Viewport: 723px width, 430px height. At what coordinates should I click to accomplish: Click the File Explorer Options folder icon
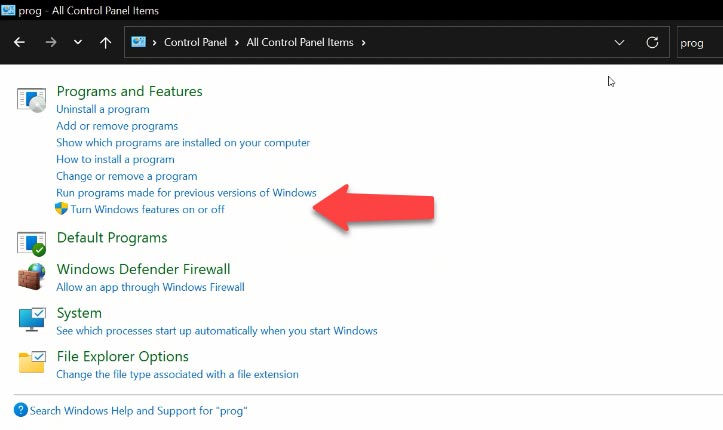tap(32, 362)
